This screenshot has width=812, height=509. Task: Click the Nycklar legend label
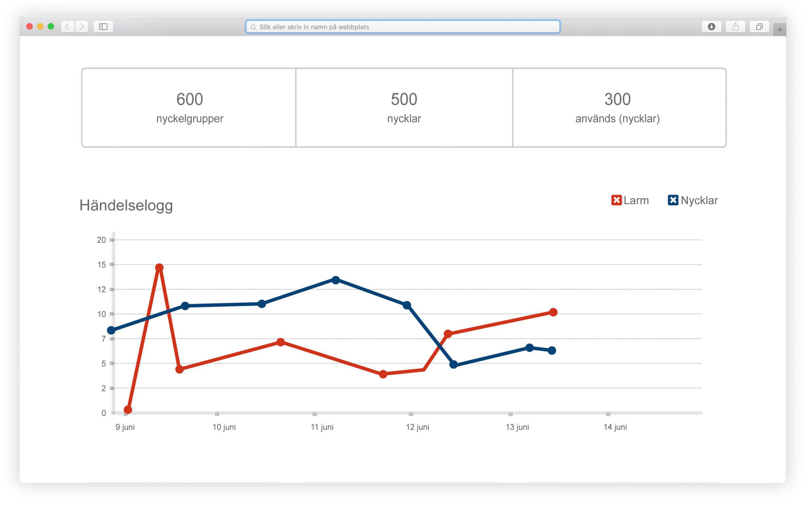(x=699, y=201)
